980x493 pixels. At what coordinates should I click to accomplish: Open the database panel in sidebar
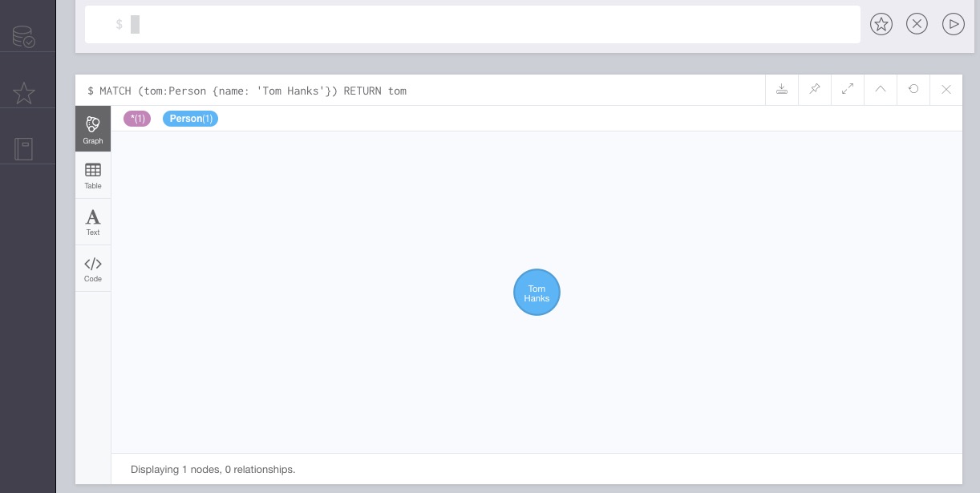point(24,37)
